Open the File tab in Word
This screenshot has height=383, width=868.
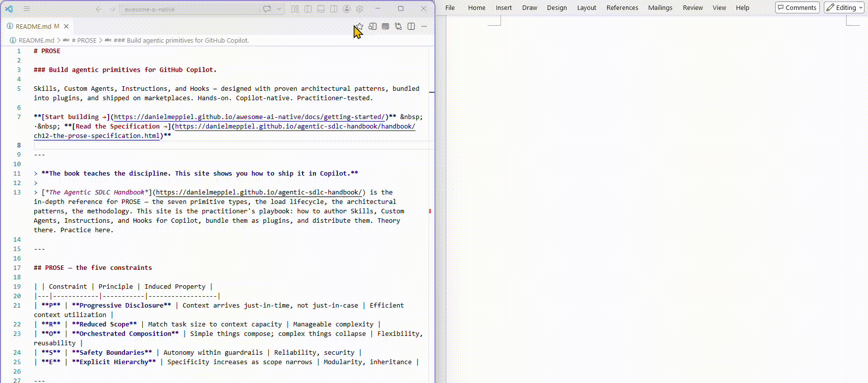pos(450,7)
